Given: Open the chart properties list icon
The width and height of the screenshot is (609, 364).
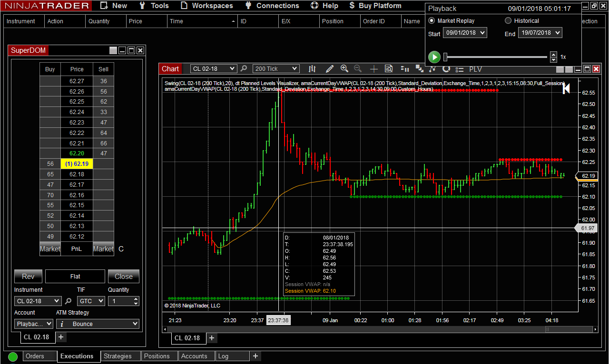Looking at the screenshot, I should [x=459, y=69].
